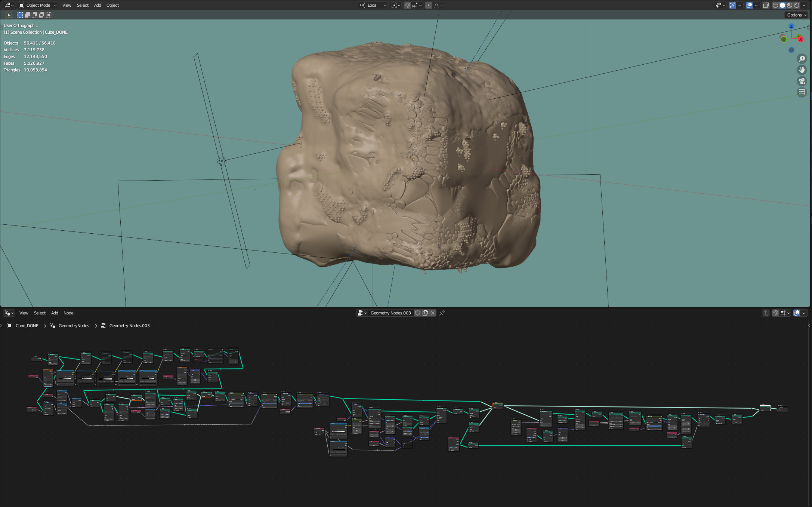Screen dimensions: 812x507
Task: Open the node editor type dropdown
Action: pyautogui.click(x=9, y=313)
